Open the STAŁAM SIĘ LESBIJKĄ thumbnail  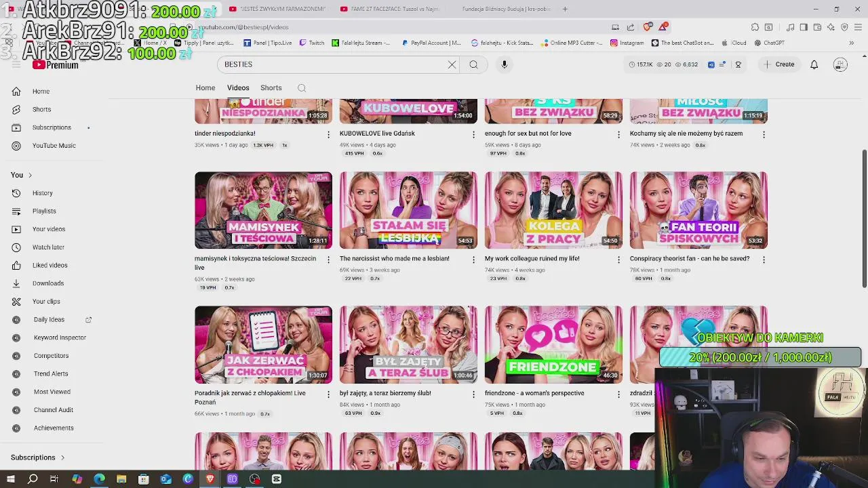coord(408,210)
